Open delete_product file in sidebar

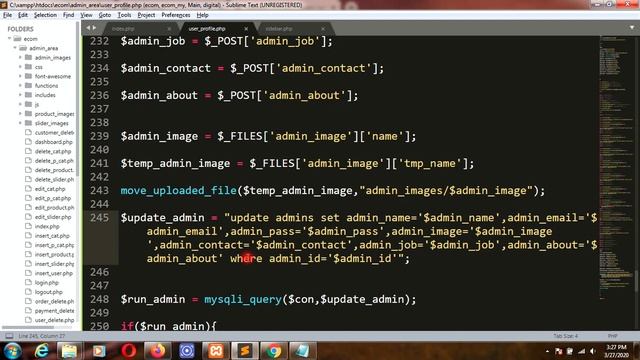(x=54, y=170)
